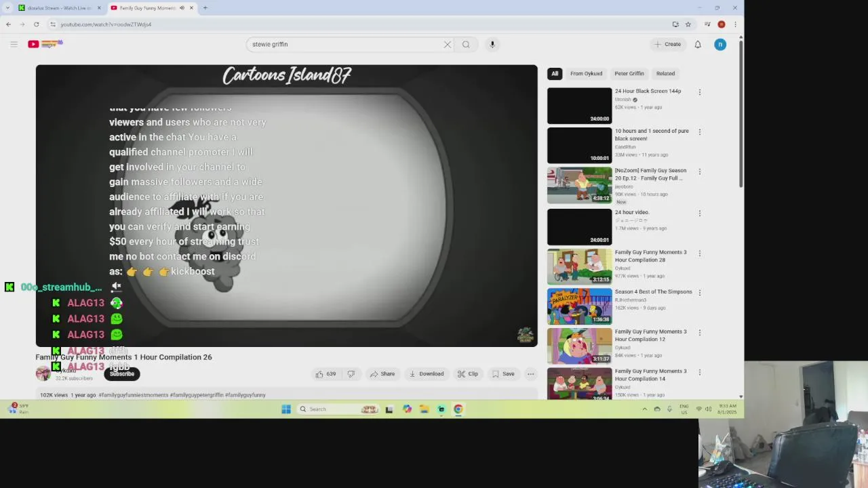Screen dimensions: 868x488
Task: Mute the Family Guy tab audio
Action: [x=182, y=8]
